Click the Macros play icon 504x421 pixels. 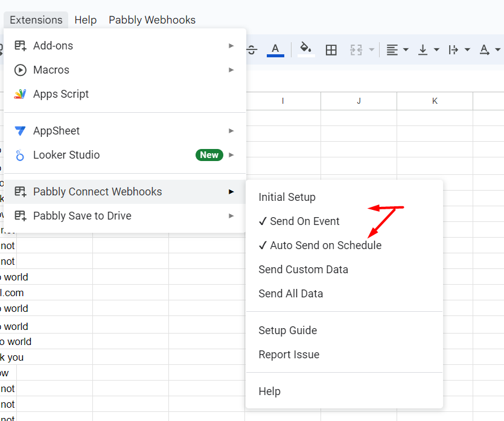21,70
